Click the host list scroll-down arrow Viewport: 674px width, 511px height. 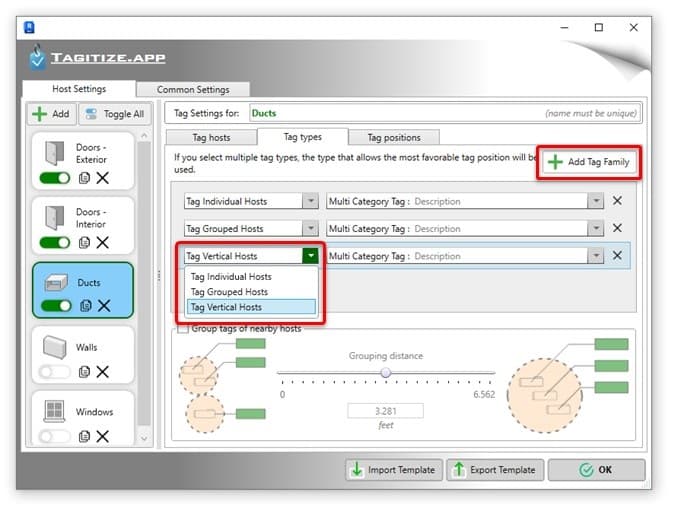(x=144, y=439)
